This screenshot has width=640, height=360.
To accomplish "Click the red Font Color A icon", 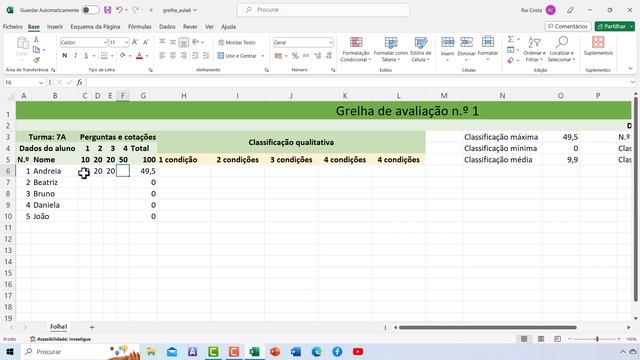I will [139, 56].
